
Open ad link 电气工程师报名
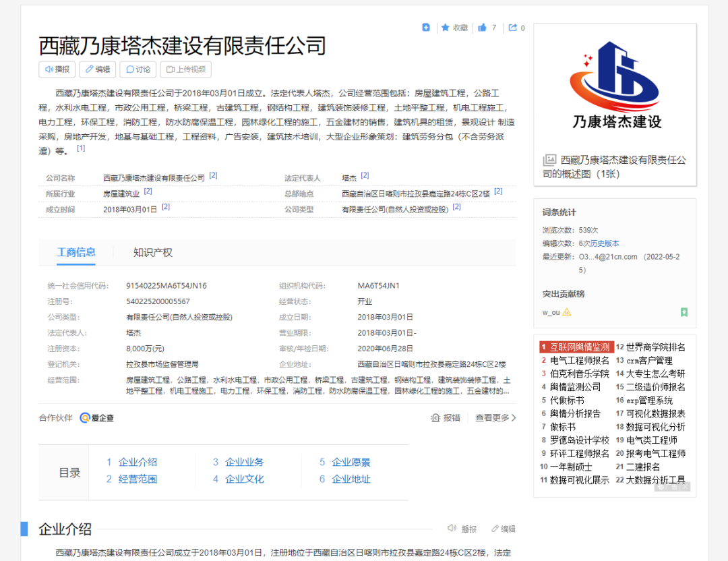click(580, 360)
